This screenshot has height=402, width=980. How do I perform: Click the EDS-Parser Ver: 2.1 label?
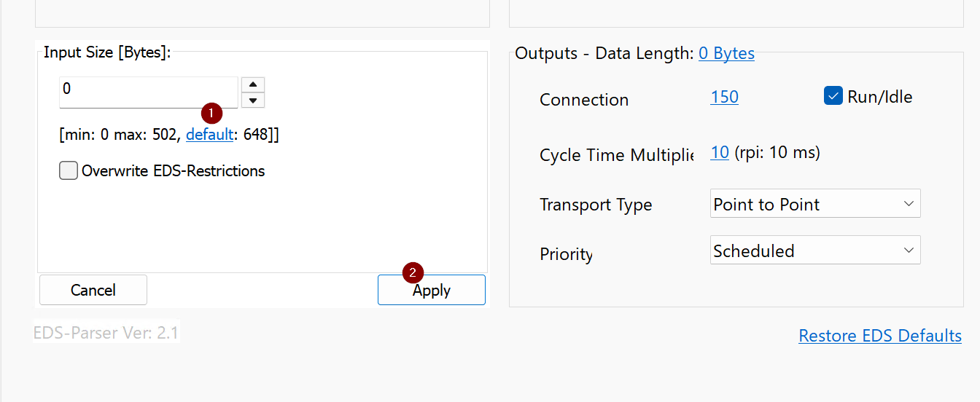click(x=106, y=333)
